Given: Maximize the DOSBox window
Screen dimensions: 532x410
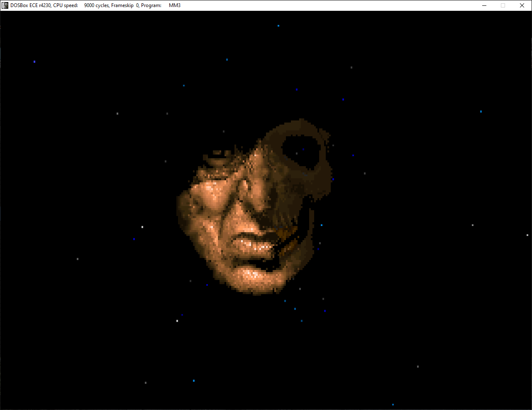Looking at the screenshot, I should coord(503,5).
